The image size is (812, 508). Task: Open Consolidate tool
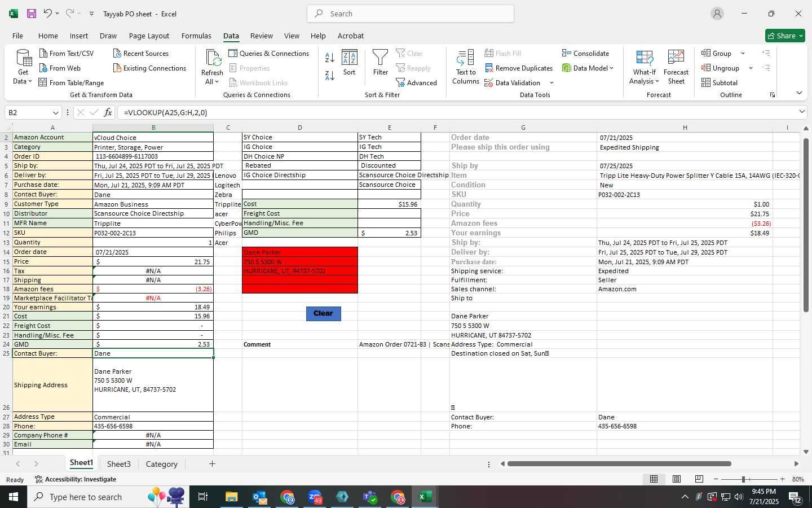click(585, 53)
